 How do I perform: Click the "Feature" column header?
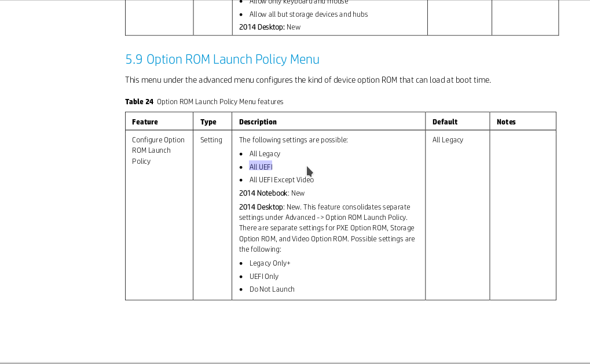coord(145,122)
